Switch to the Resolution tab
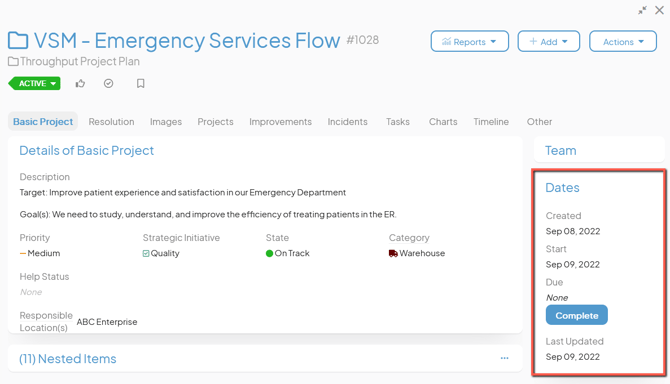 pyautogui.click(x=111, y=122)
